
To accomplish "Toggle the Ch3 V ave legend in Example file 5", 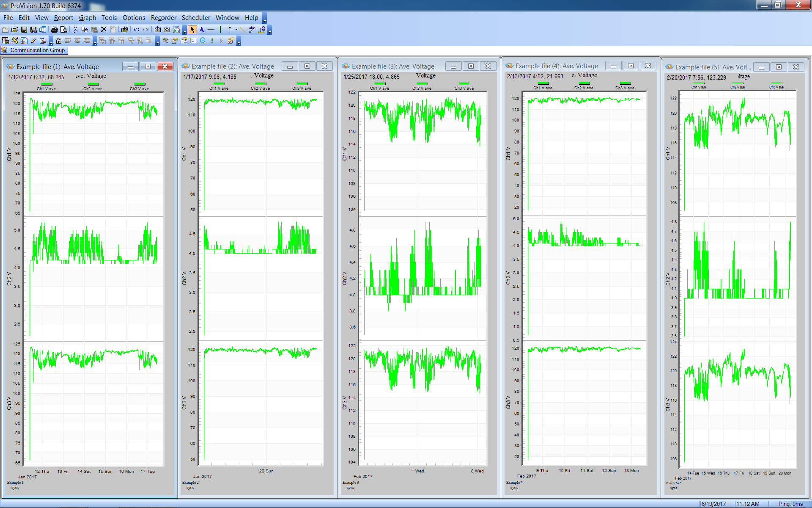I will click(x=777, y=86).
